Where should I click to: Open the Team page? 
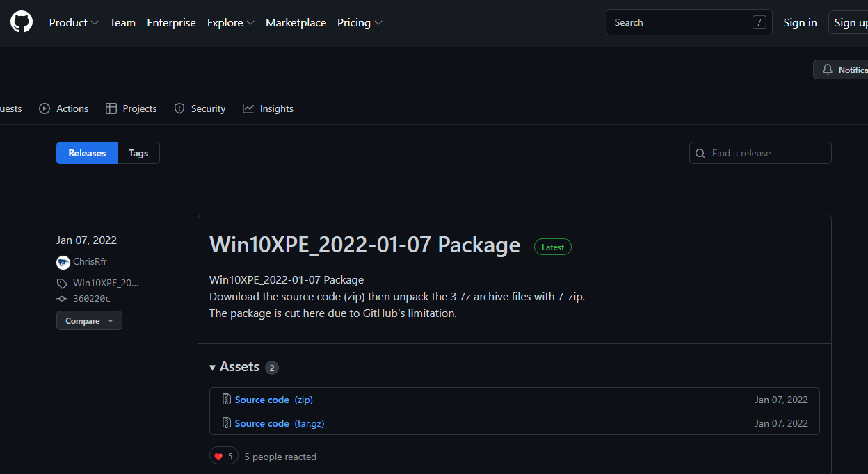pyautogui.click(x=122, y=23)
